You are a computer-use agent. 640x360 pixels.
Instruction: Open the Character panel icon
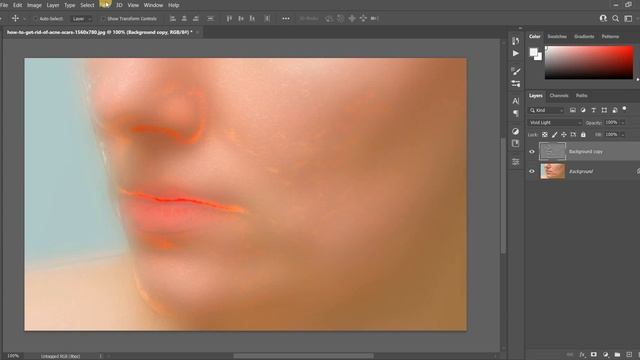(x=516, y=101)
